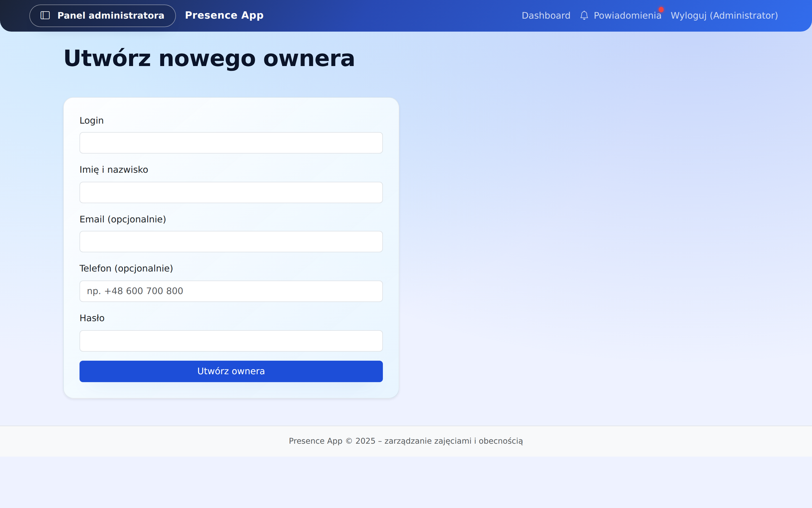Click the Imię i nazwisko label
Image resolution: width=812 pixels, height=508 pixels.
pyautogui.click(x=114, y=170)
